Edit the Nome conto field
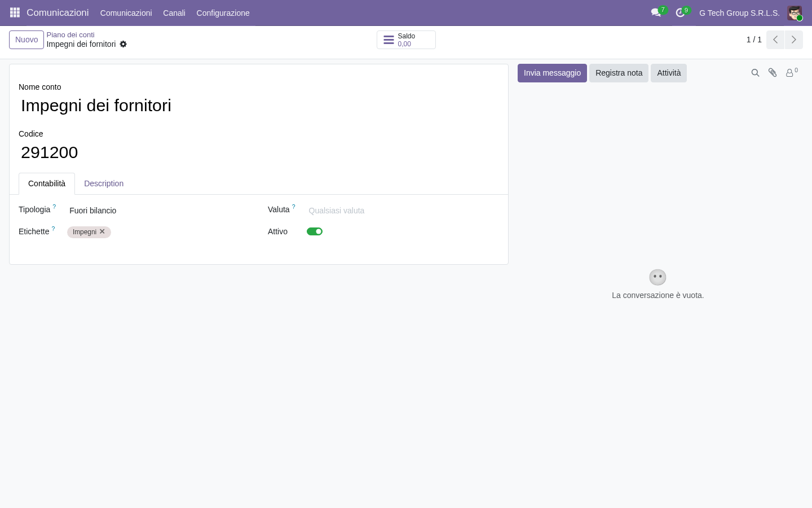The image size is (812, 508). click(x=259, y=106)
